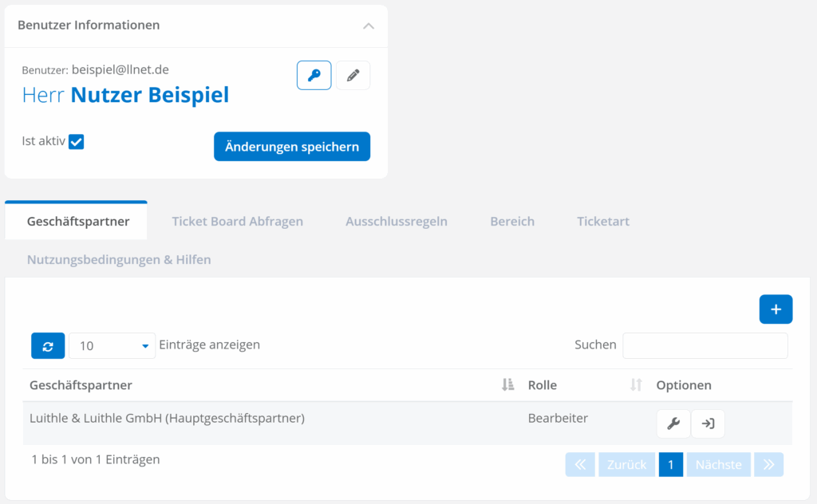817x504 pixels.
Task: Collapse the Benutzer Informationen panel
Action: [368, 26]
